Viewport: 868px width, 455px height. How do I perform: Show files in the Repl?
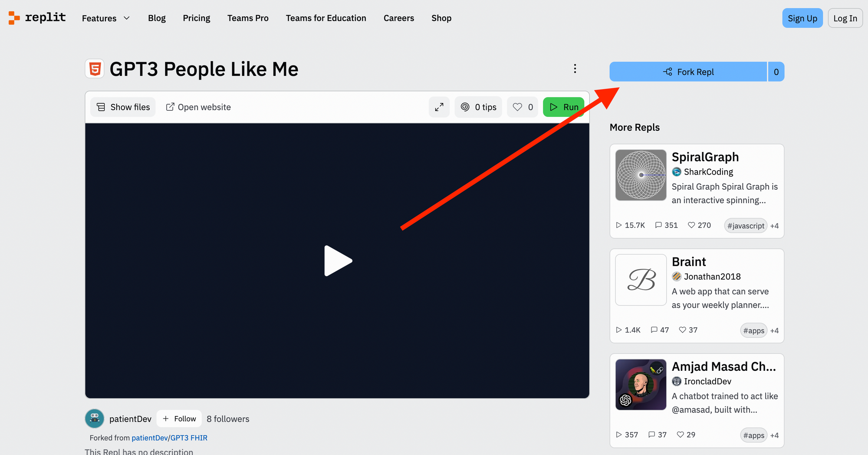click(123, 107)
